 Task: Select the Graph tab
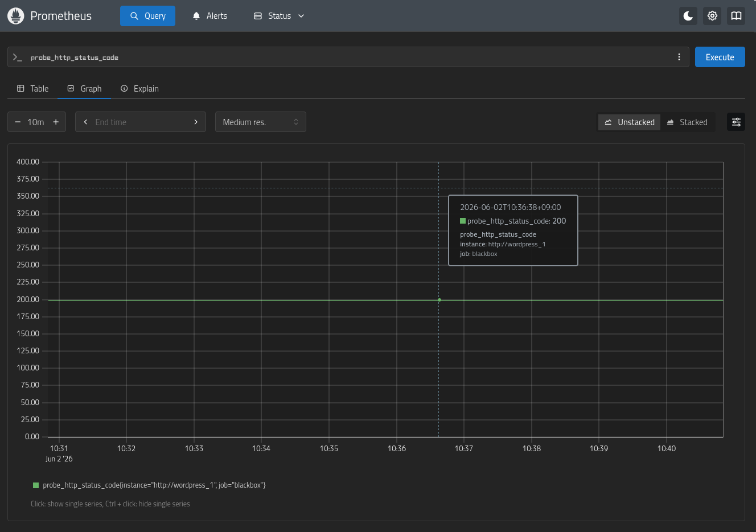pyautogui.click(x=84, y=89)
